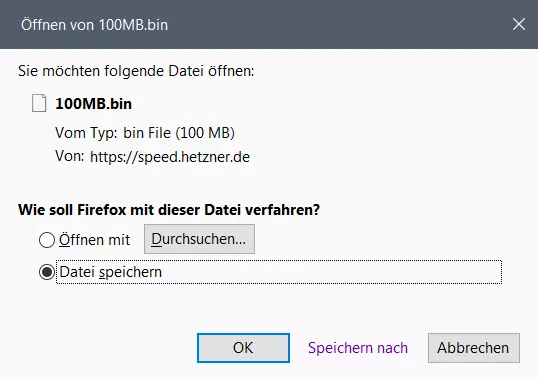Image resolution: width=538 pixels, height=379 pixels.
Task: Click the Öffnen von 100MB.bin window title
Action: click(x=94, y=25)
